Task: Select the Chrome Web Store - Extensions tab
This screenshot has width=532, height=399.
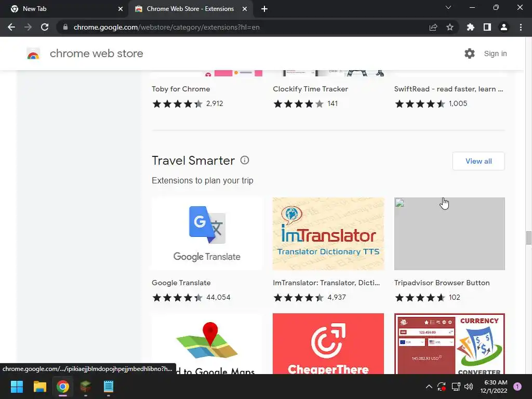Action: point(190,9)
